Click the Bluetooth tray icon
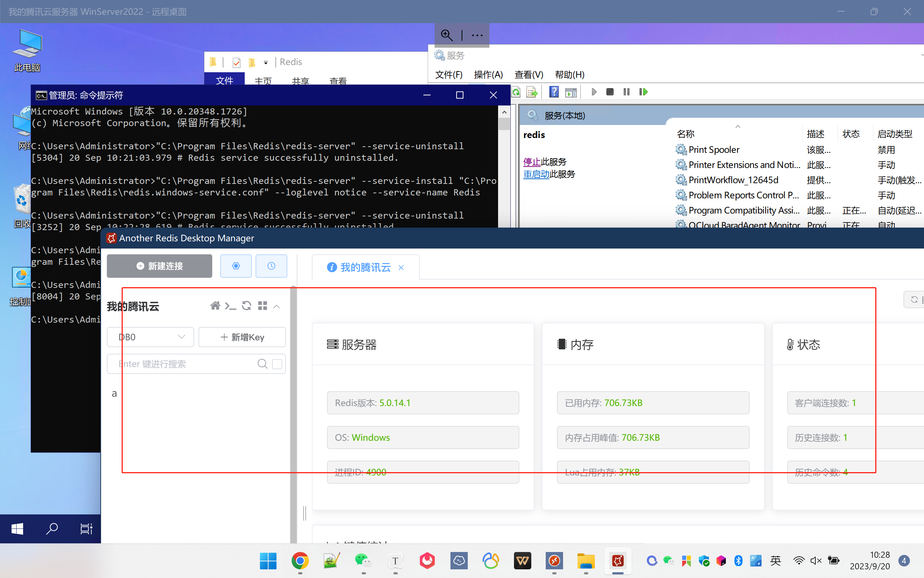 738,561
